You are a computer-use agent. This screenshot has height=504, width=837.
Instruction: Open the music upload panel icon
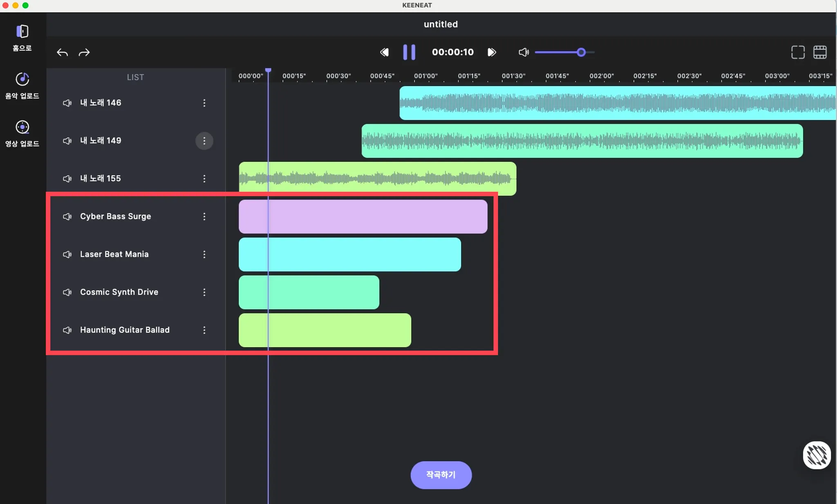coord(22,79)
